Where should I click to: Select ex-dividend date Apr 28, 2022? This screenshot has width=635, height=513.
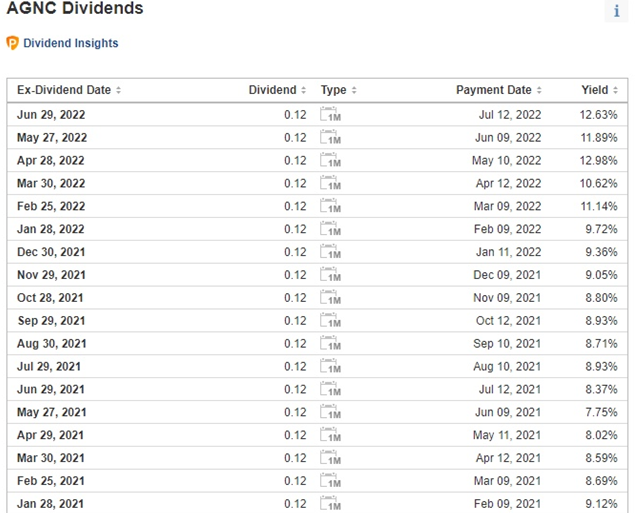[51, 160]
